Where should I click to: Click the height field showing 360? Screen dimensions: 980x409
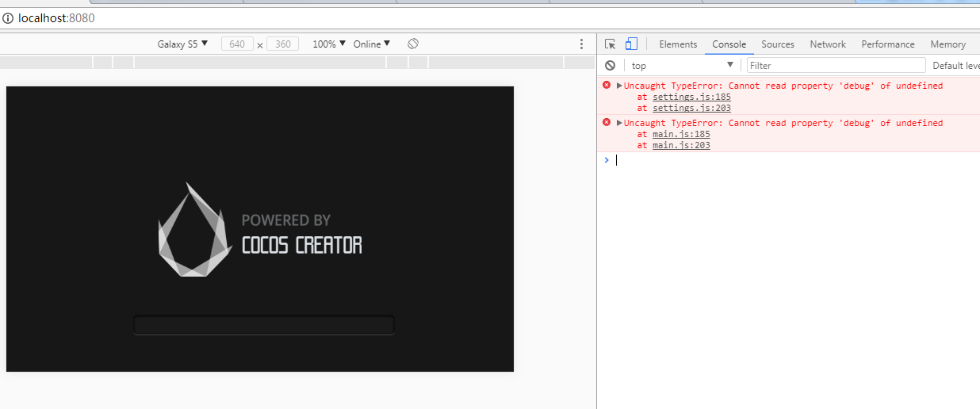tap(283, 44)
